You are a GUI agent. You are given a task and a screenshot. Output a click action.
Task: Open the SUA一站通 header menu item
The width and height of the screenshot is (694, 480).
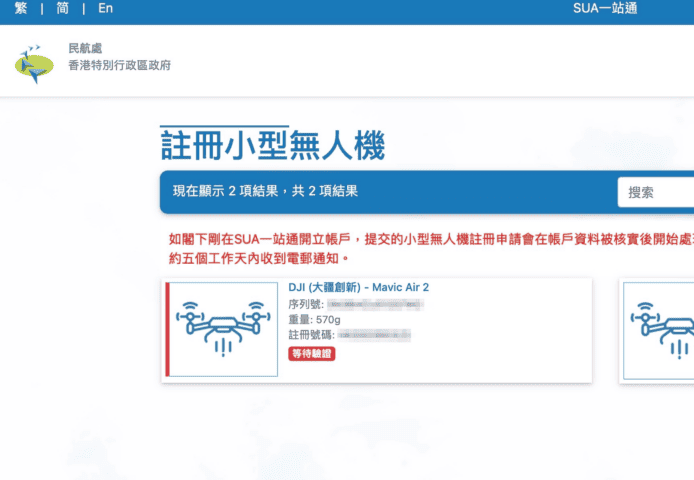(605, 9)
